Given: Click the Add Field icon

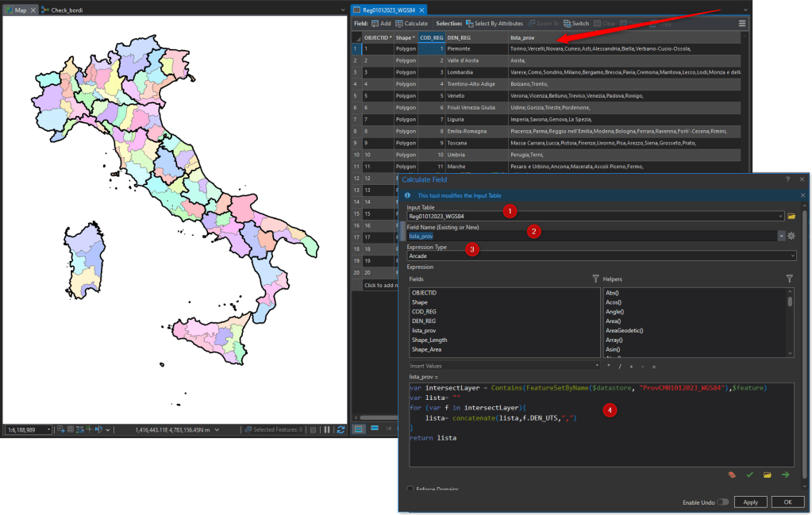Looking at the screenshot, I should (x=379, y=23).
